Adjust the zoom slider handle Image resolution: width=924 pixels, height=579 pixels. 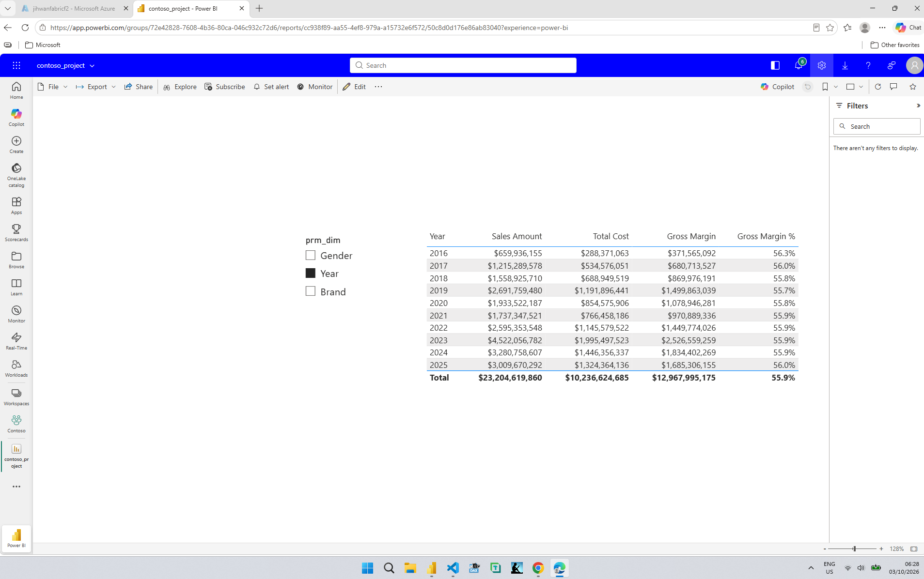(x=854, y=549)
